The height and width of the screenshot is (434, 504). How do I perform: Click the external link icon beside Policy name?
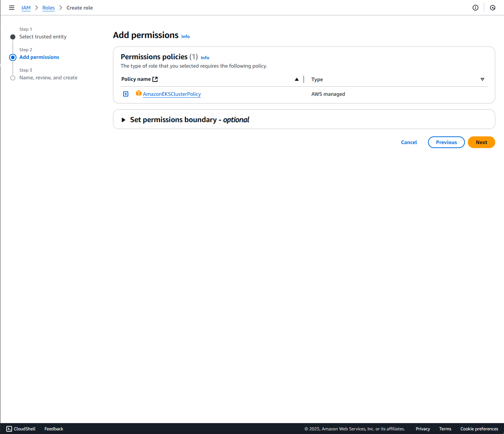155,79
